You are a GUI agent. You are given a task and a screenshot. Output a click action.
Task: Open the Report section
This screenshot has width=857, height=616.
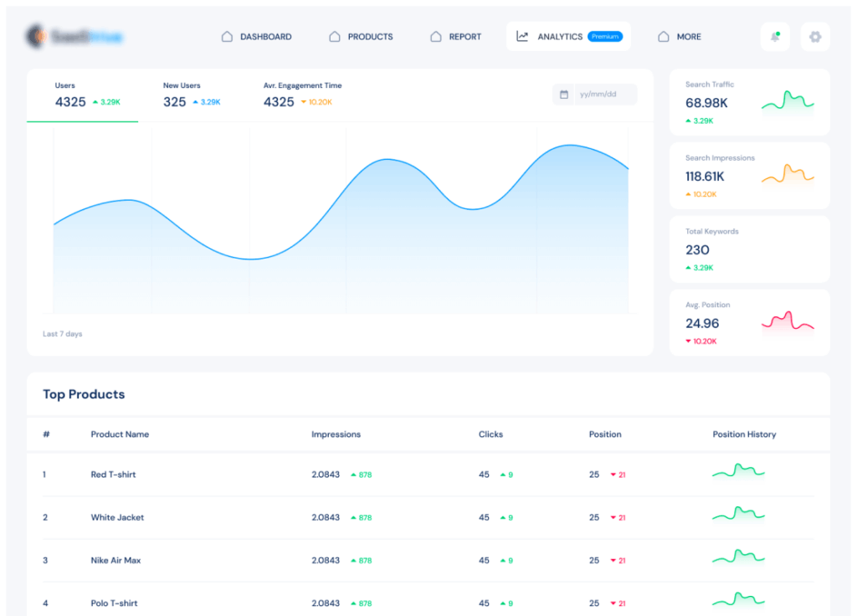tap(456, 37)
